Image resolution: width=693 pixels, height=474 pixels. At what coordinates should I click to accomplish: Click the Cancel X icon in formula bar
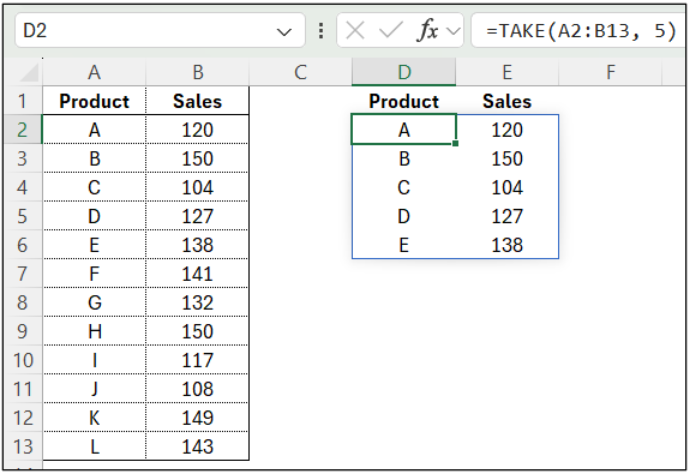[355, 31]
